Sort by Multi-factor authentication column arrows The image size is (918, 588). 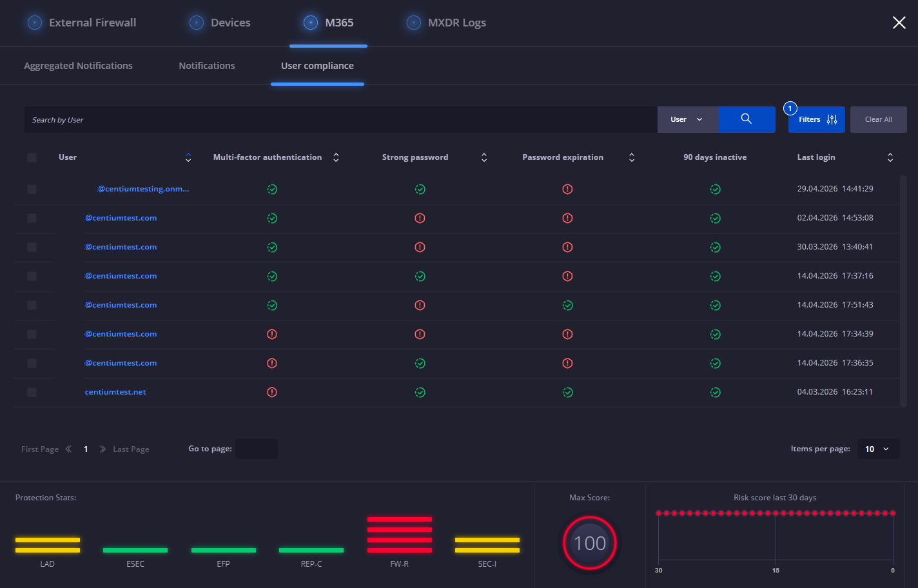pyautogui.click(x=336, y=157)
